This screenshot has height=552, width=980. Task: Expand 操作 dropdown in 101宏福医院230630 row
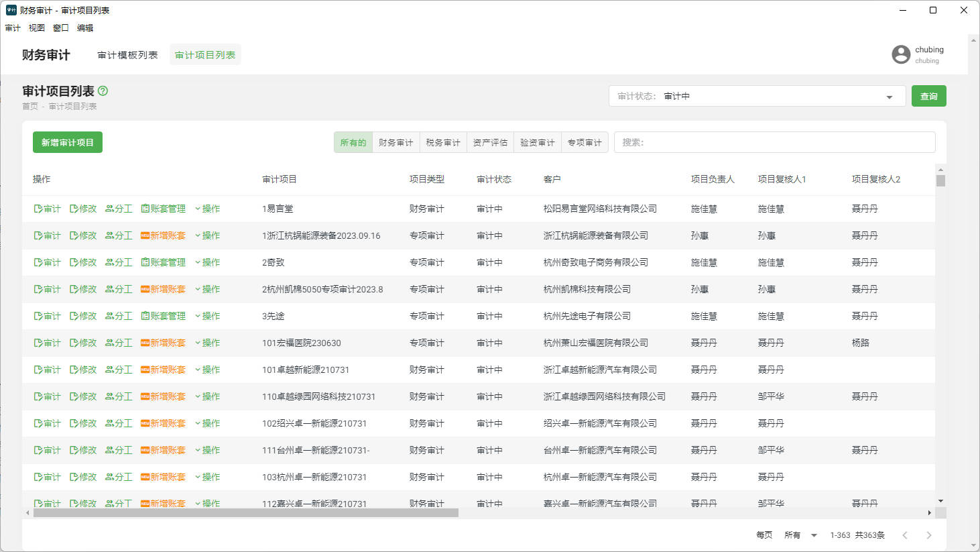click(208, 343)
